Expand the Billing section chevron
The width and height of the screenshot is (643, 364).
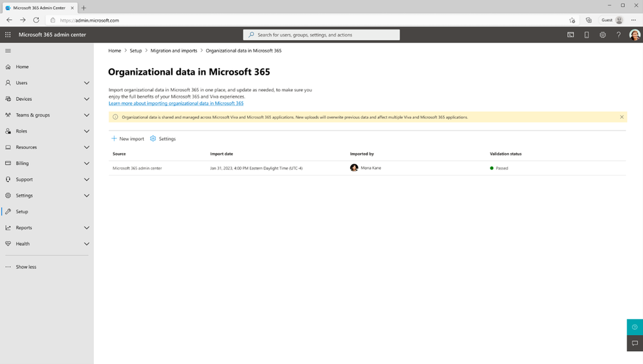[86, 163]
